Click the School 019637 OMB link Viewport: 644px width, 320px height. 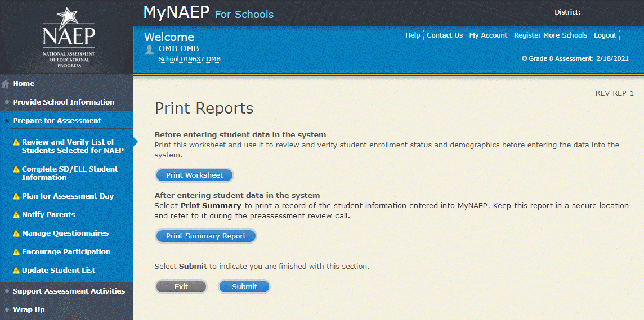click(x=190, y=59)
